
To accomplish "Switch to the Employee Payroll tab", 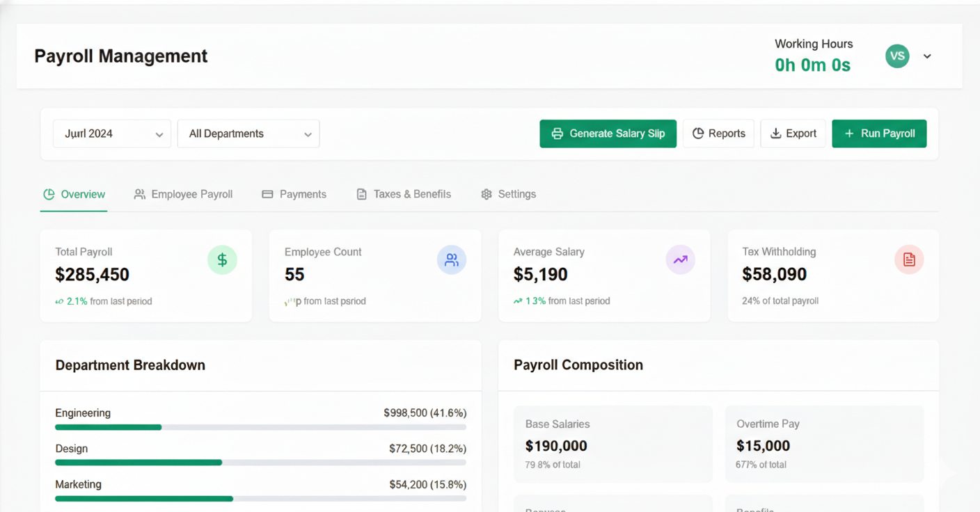I will pos(184,194).
